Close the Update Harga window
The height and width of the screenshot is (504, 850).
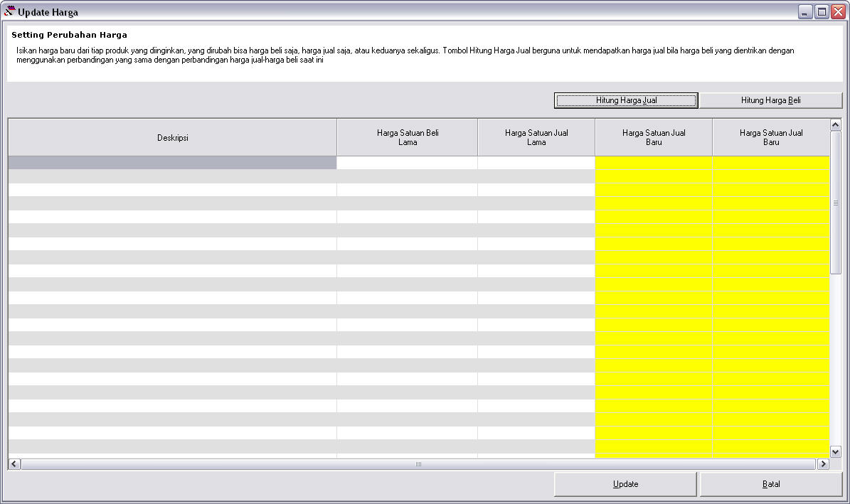point(838,12)
